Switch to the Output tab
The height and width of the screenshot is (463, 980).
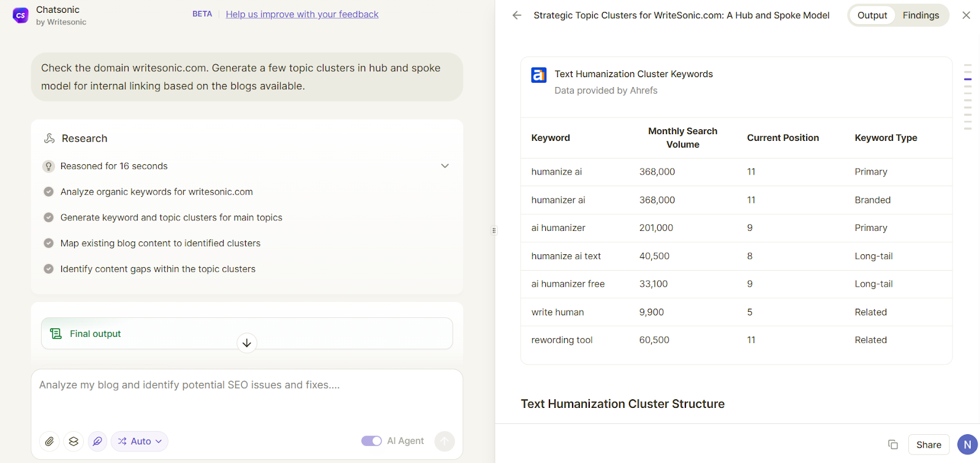pos(872,15)
